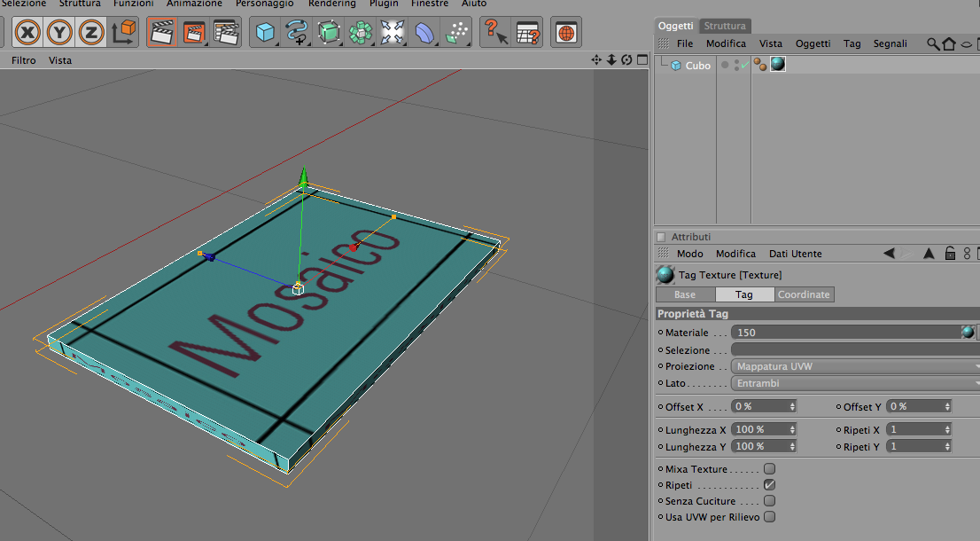Click the viewport zoom camera icon
The height and width of the screenshot is (541, 980).
[x=611, y=60]
